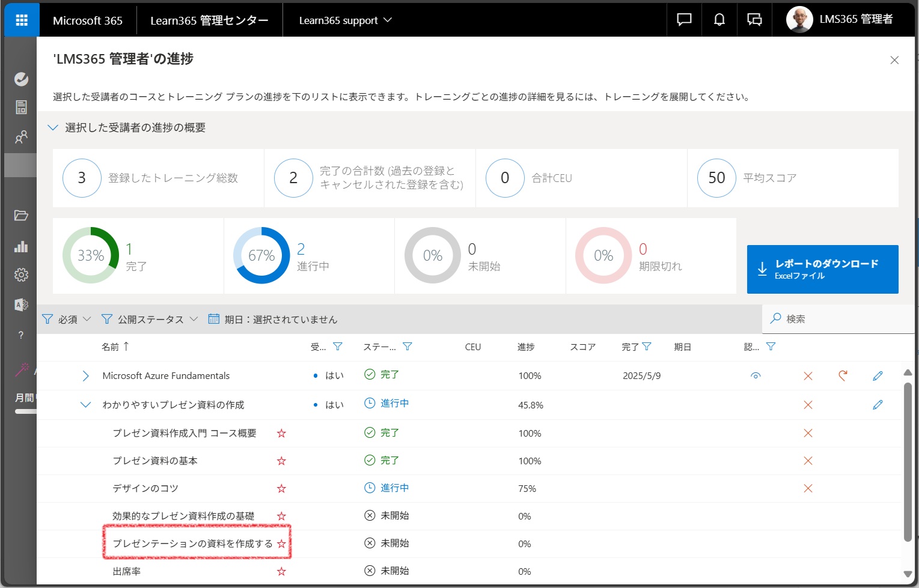Click the star beside 出席率
Image resolution: width=919 pixels, height=588 pixels.
[281, 571]
